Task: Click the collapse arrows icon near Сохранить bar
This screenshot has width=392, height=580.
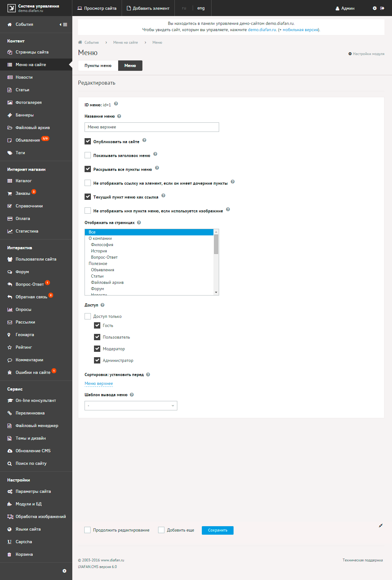Action: tap(381, 526)
